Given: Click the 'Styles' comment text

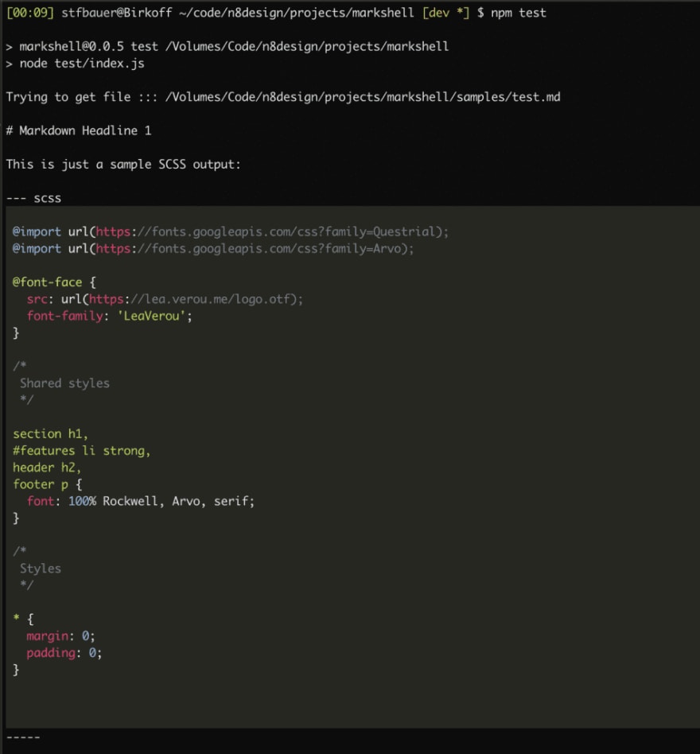Looking at the screenshot, I should pyautogui.click(x=41, y=569).
